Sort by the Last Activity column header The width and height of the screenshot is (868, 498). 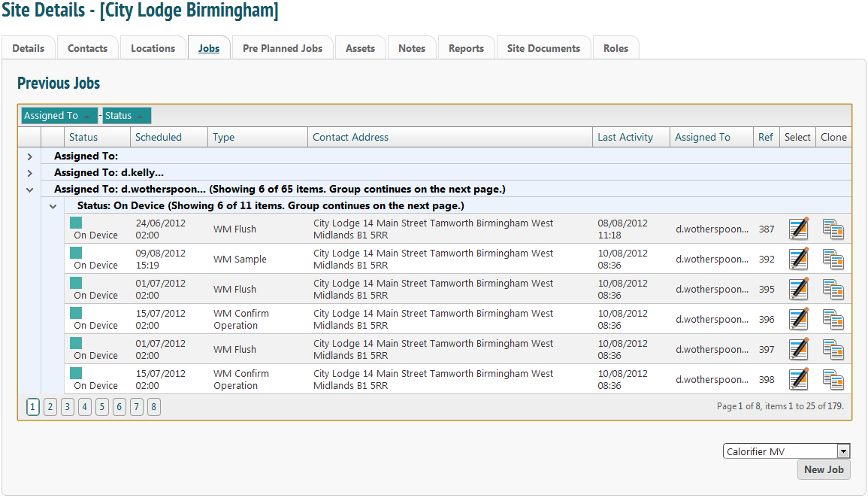point(625,137)
